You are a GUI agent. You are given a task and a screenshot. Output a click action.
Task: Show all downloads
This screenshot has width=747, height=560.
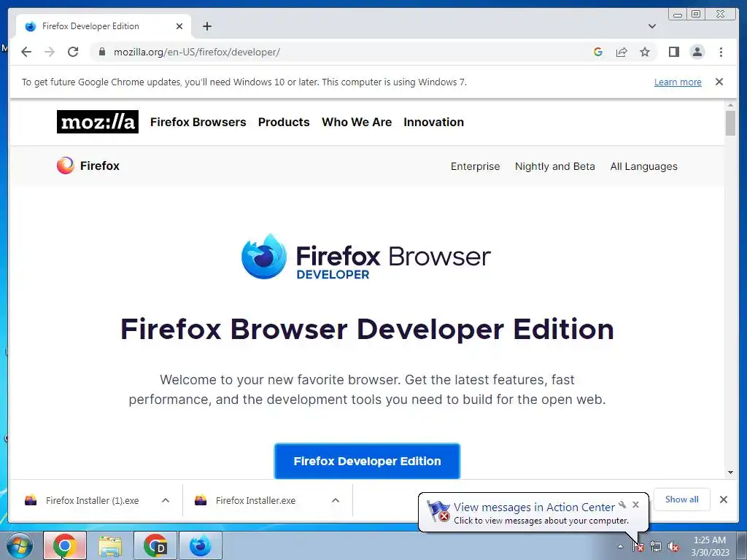click(x=682, y=499)
